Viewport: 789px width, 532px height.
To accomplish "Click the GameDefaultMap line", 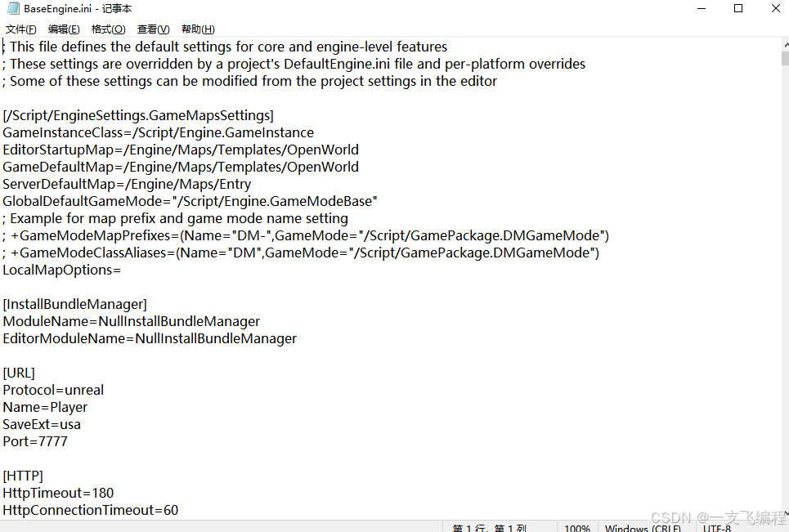I will click(181, 167).
